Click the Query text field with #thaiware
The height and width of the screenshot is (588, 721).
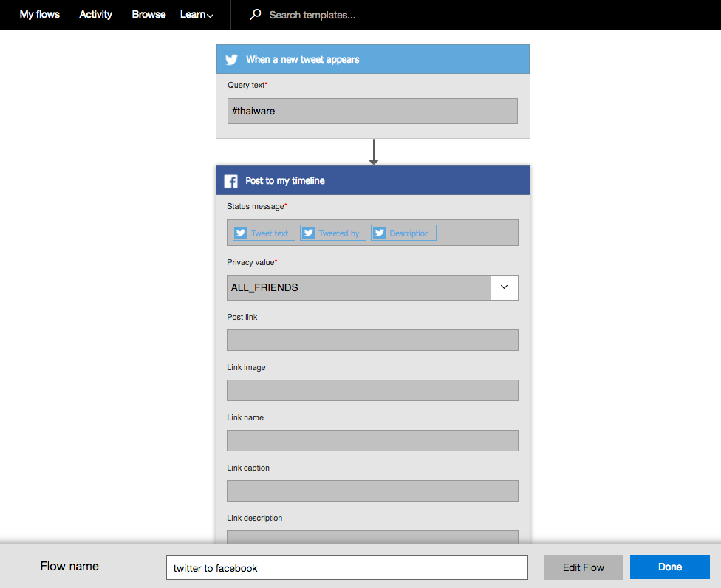(372, 112)
